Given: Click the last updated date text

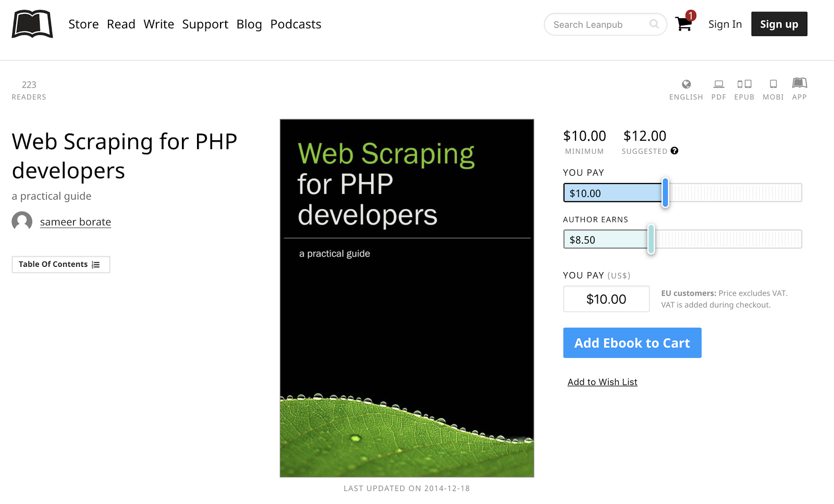Looking at the screenshot, I should [407, 488].
